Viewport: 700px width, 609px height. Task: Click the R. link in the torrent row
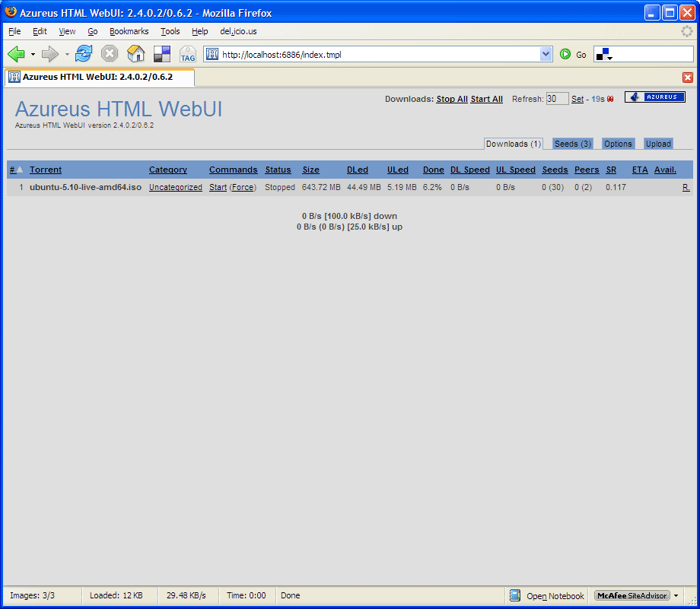tap(686, 187)
